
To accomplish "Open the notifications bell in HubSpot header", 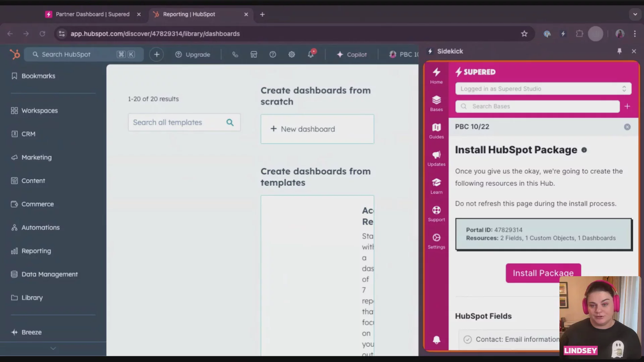I will 311,54.
